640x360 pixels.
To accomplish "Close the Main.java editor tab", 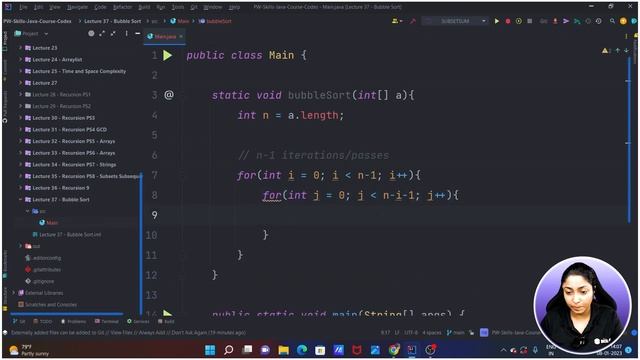I will point(181,36).
